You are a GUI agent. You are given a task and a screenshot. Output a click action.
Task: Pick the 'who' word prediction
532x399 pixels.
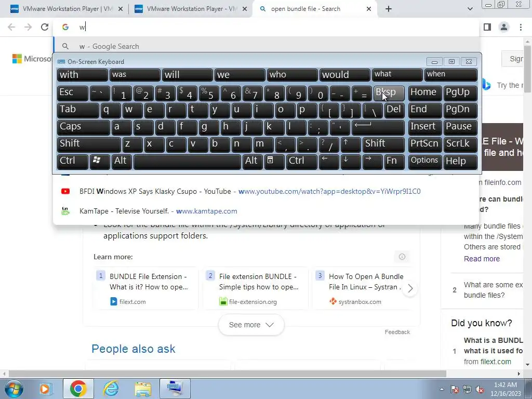292,75
